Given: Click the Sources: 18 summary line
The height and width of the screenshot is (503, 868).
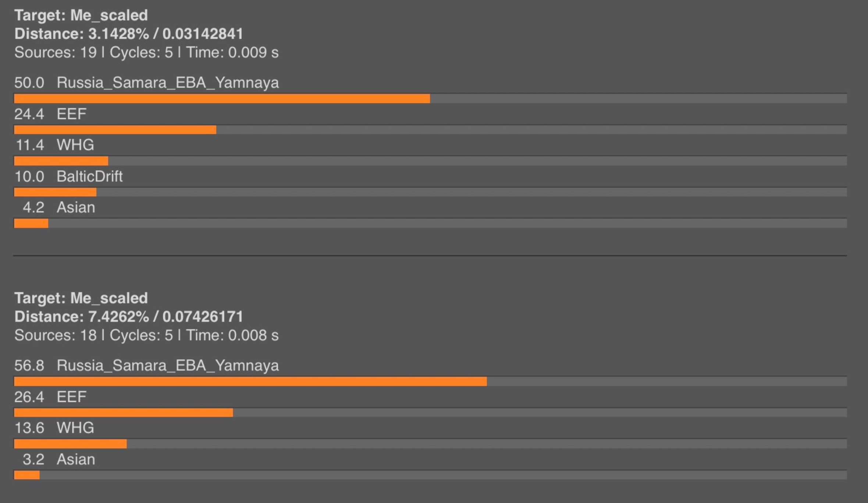Looking at the screenshot, I should click(x=146, y=335).
